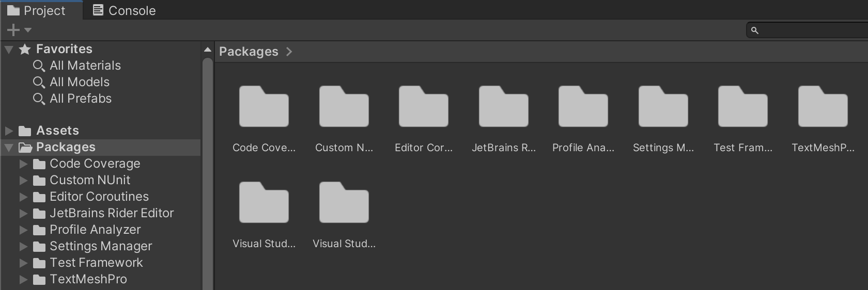
Task: Click the Custom NUnit folder icon in tree
Action: coord(39,181)
